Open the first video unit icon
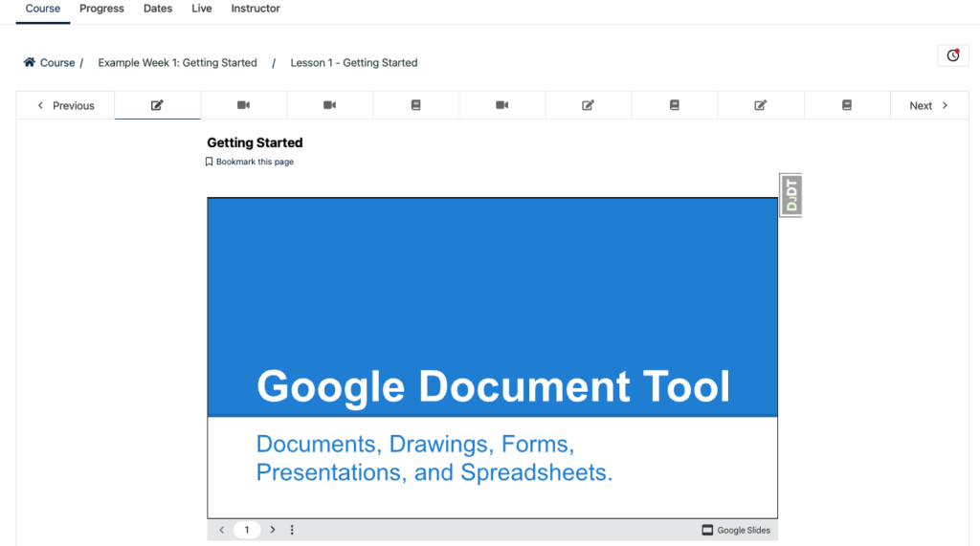The image size is (980, 546). point(244,105)
